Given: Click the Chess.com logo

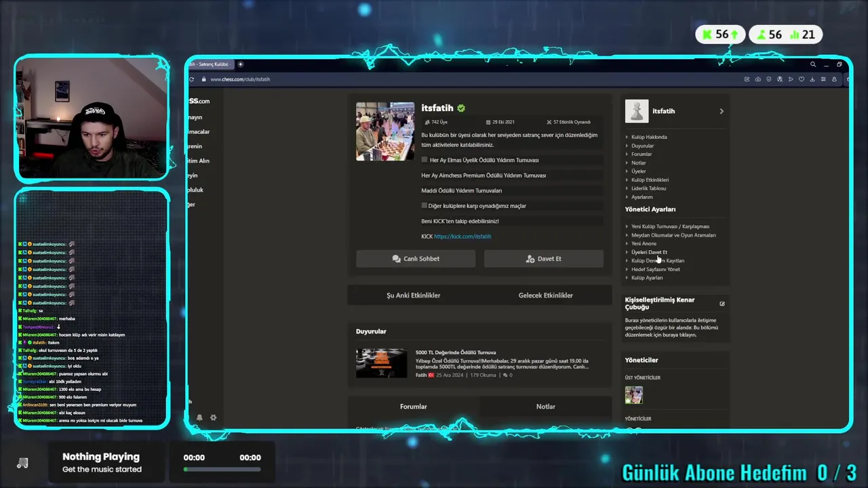Looking at the screenshot, I should (198, 101).
